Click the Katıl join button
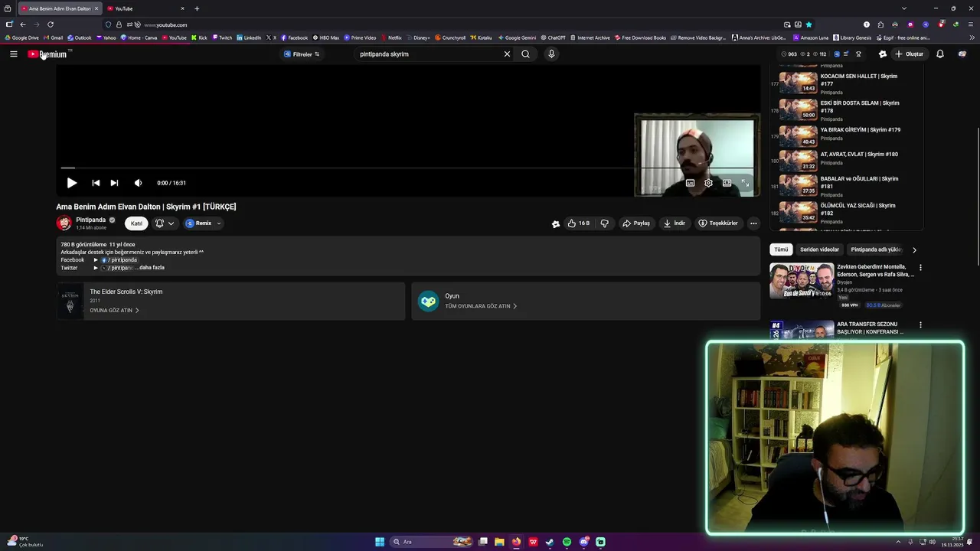This screenshot has width=980, height=551. point(136,223)
